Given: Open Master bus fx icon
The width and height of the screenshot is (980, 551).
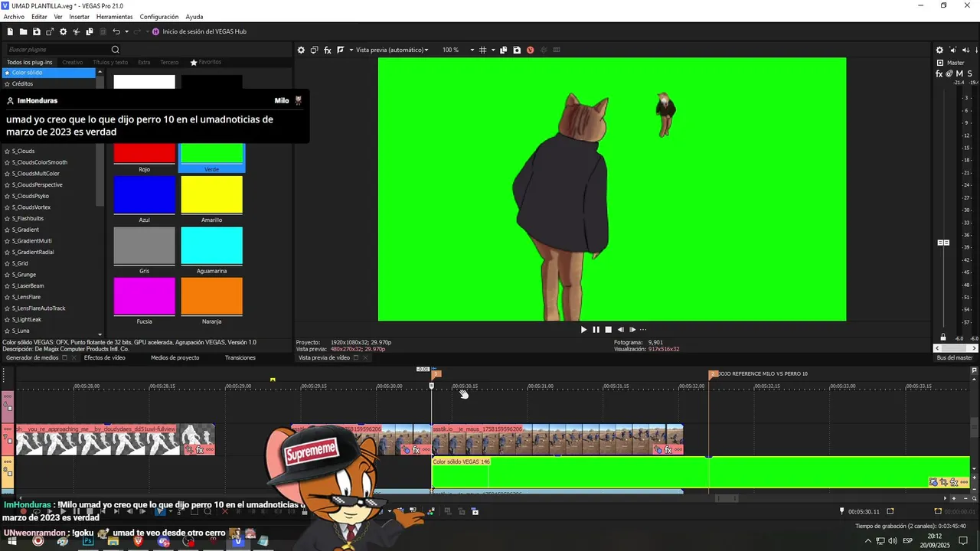Looking at the screenshot, I should pyautogui.click(x=939, y=74).
